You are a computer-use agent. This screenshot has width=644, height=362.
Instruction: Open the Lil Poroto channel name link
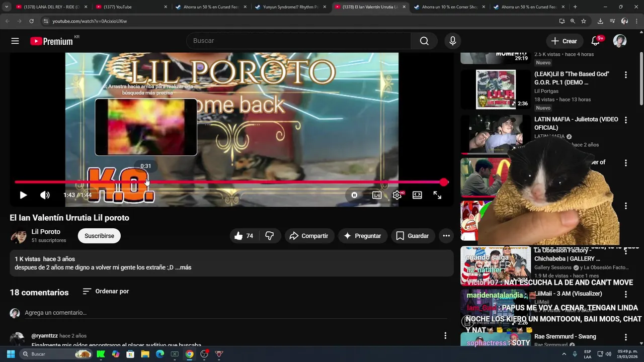click(x=46, y=232)
